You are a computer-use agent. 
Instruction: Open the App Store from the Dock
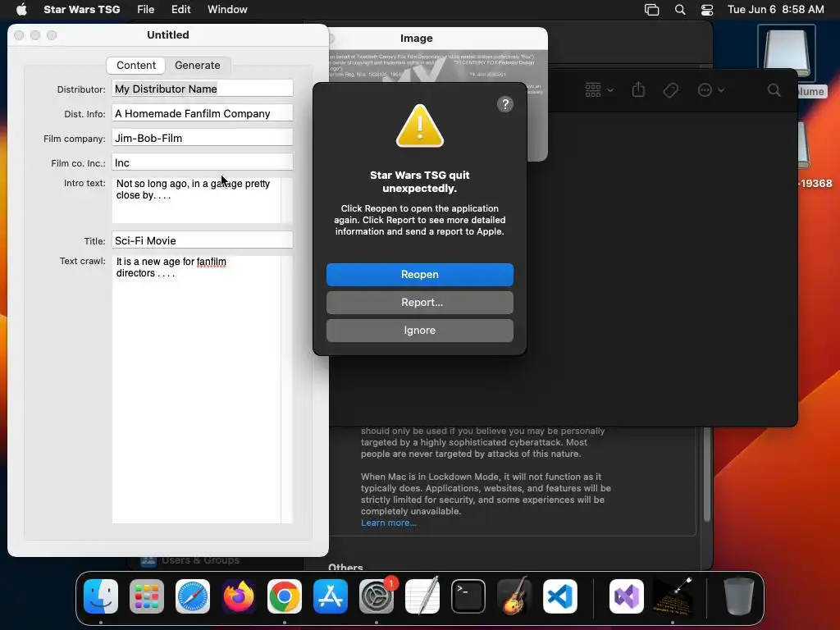coord(331,596)
